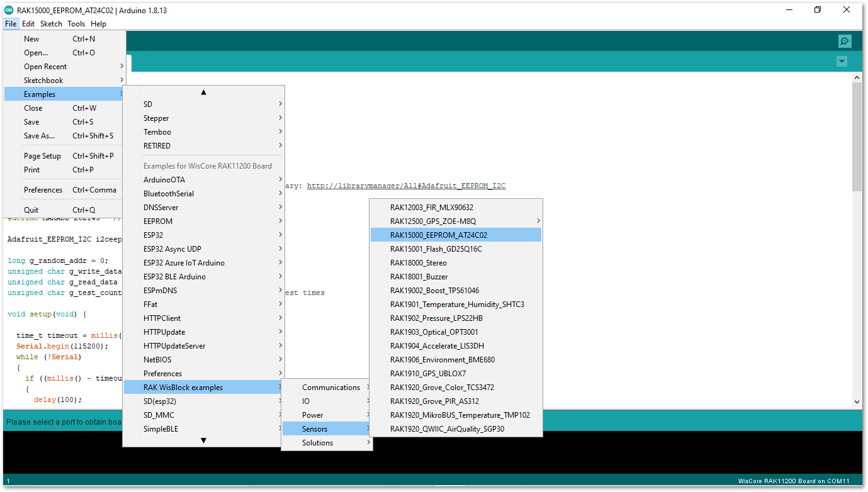Expand DNSServer examples
Viewport: 868px width, 492px height.
[x=204, y=208]
